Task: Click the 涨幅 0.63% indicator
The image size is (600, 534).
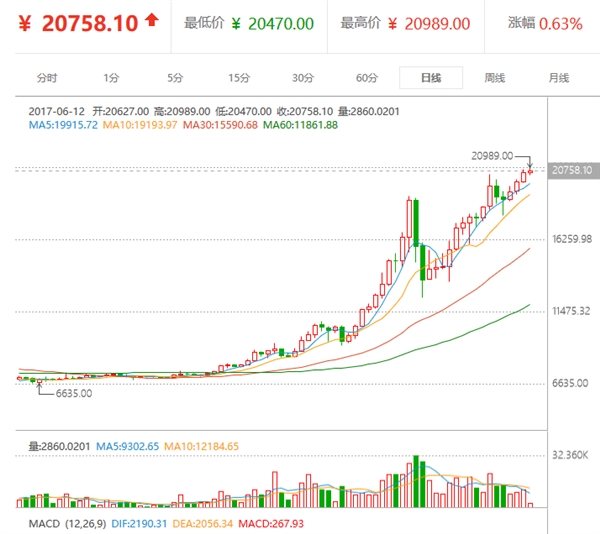Action: tap(561, 23)
